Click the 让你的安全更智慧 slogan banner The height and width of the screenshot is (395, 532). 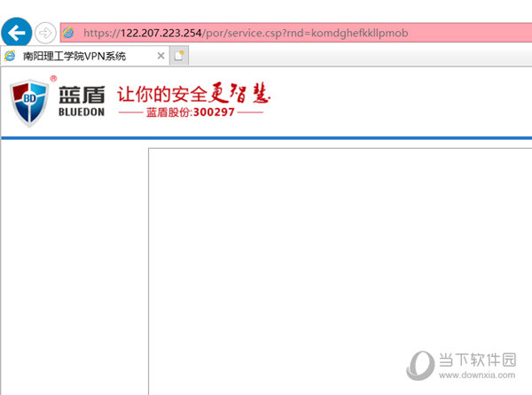coord(193,93)
